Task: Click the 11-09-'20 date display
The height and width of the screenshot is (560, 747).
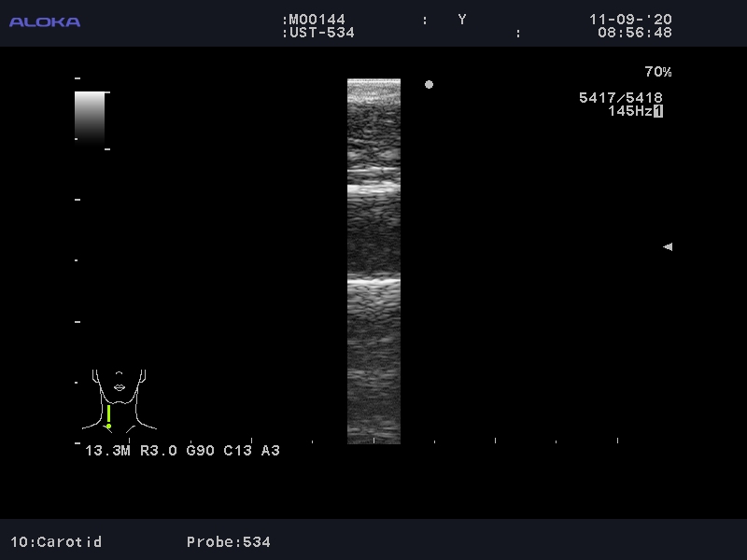Action: point(630,20)
